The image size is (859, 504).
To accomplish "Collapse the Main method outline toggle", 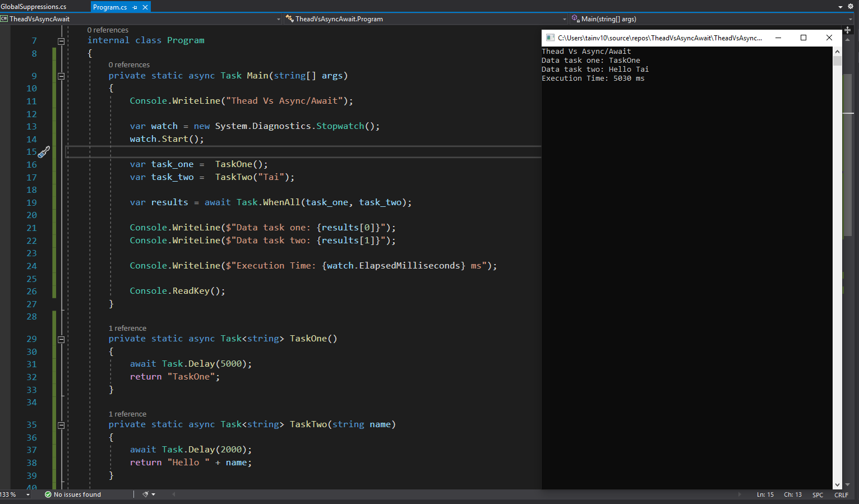I will pos(61,76).
